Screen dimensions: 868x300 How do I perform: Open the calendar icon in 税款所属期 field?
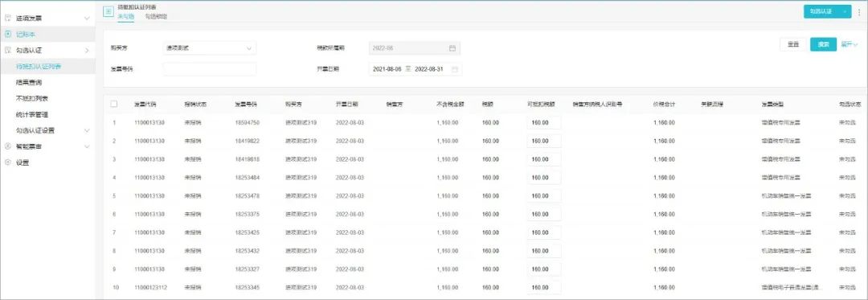[x=452, y=48]
